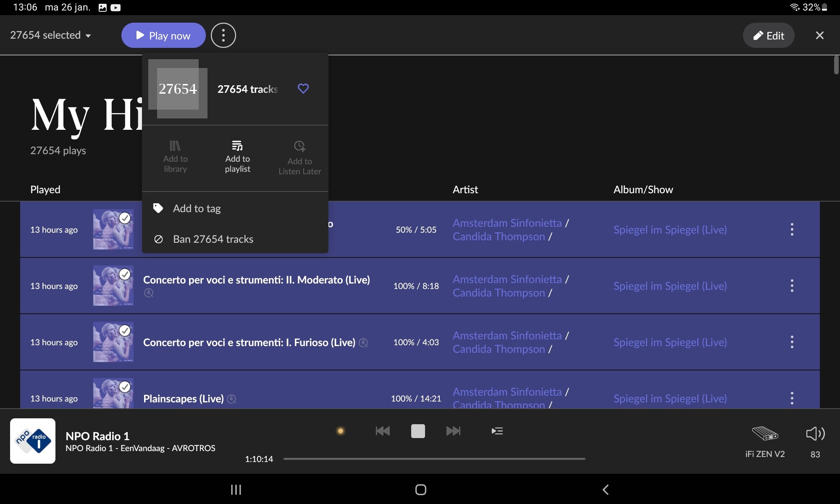The width and height of the screenshot is (840, 504).
Task: Open options for Concerto II. Moderato row
Action: [792, 286]
